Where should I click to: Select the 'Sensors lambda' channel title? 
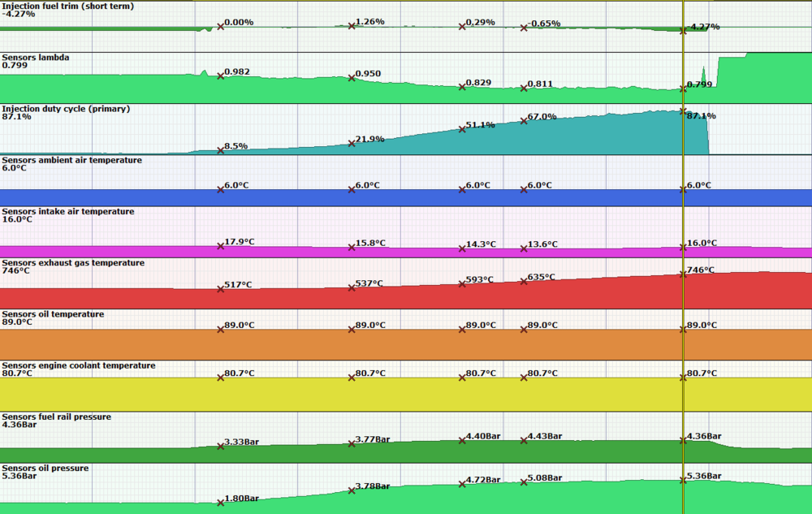[36, 58]
